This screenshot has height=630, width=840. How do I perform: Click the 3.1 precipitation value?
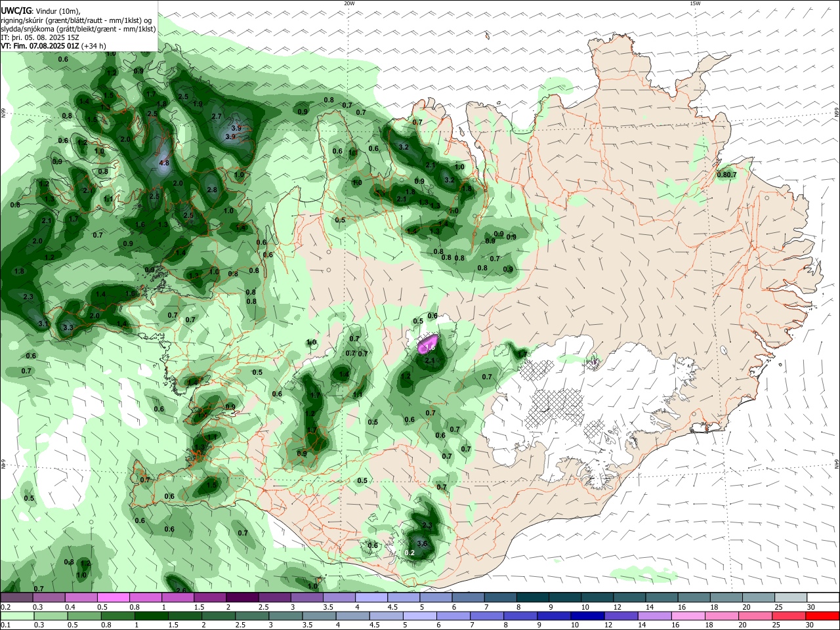coord(43,324)
